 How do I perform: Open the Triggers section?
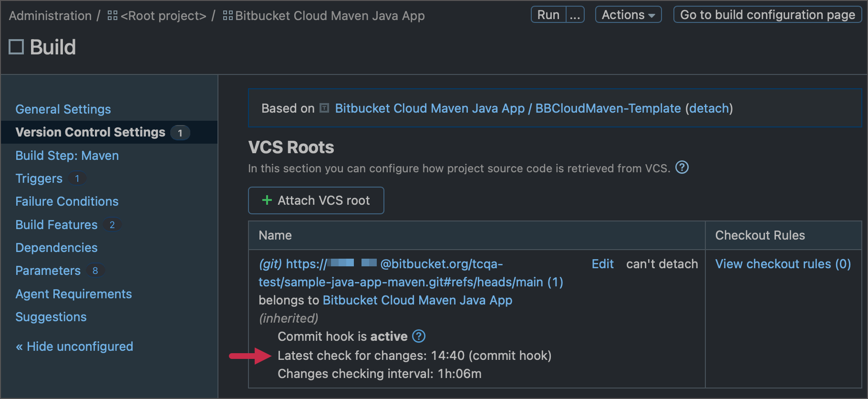[39, 178]
